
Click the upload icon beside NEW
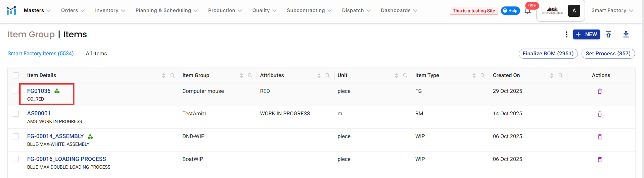(608, 35)
